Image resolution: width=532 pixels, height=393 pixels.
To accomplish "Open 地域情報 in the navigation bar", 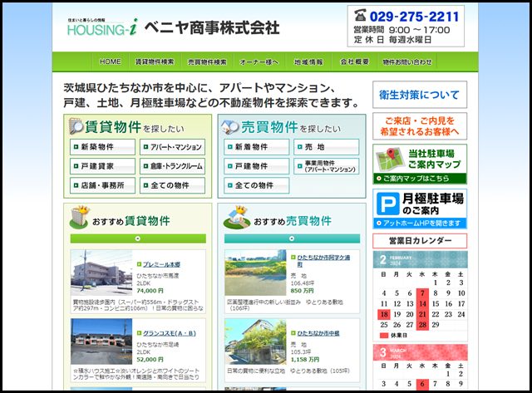I will point(308,61).
